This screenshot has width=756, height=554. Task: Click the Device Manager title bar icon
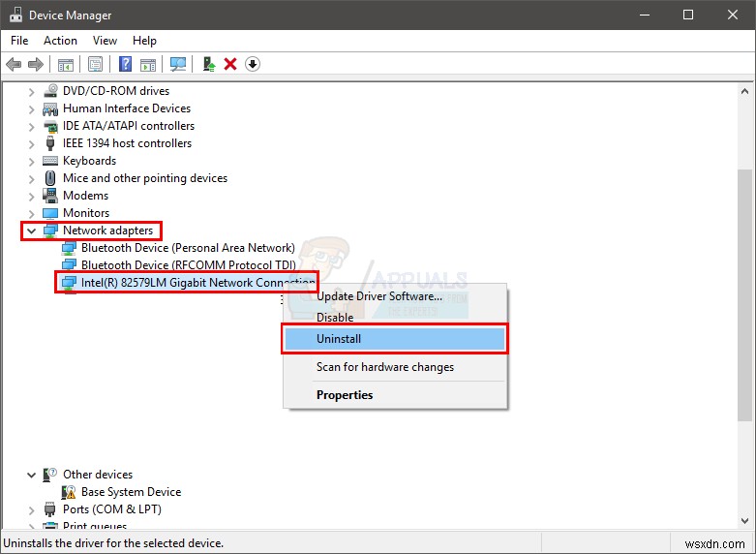pos(15,15)
